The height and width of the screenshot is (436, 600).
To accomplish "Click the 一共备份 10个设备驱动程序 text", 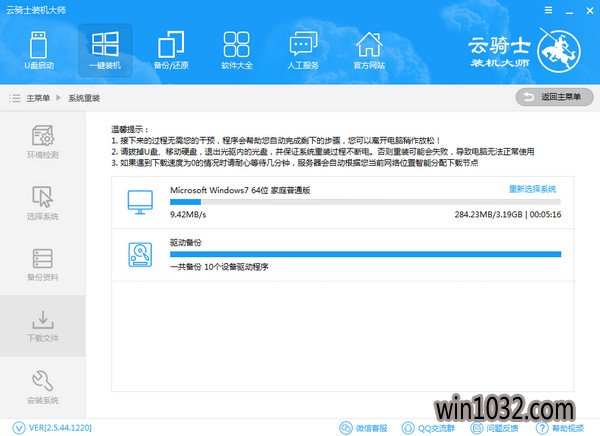I will click(x=219, y=267).
